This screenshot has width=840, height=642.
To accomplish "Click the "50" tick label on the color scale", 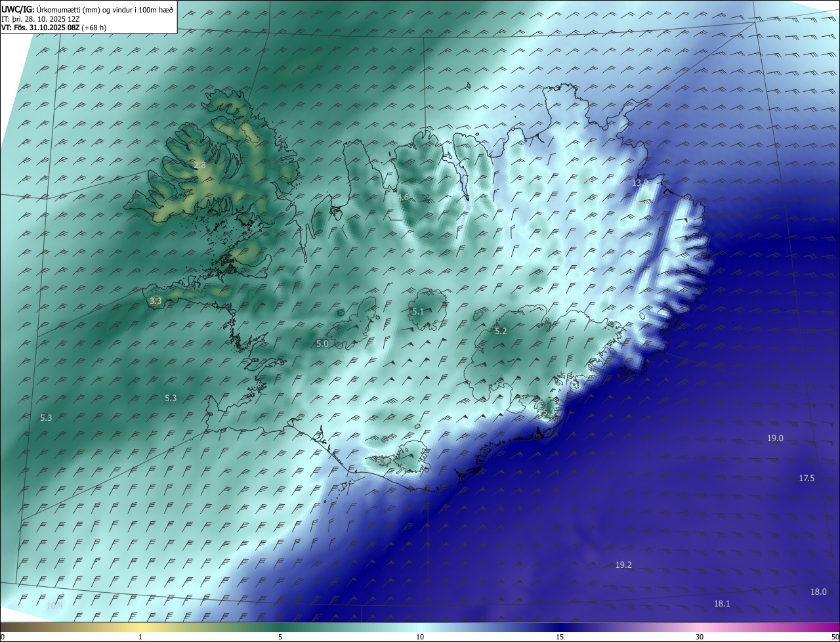I will [x=834, y=637].
